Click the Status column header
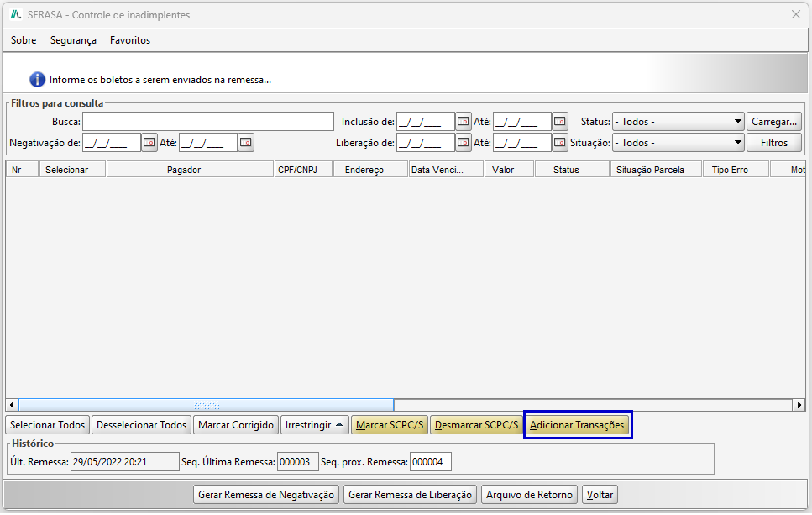 click(572, 170)
